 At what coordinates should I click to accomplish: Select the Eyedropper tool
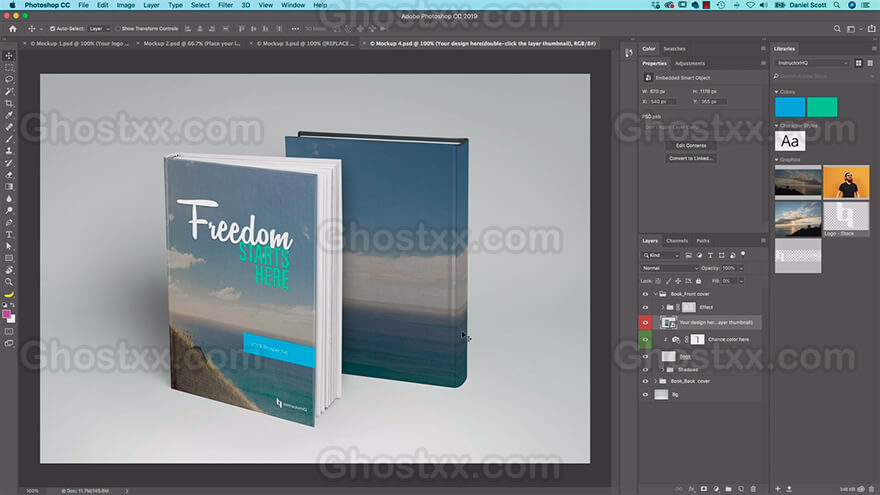pos(9,115)
